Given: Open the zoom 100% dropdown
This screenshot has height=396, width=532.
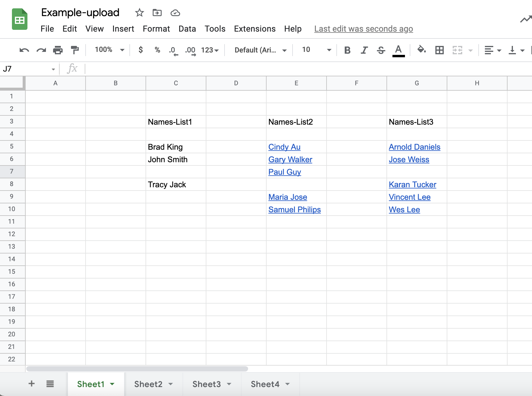Looking at the screenshot, I should 109,50.
